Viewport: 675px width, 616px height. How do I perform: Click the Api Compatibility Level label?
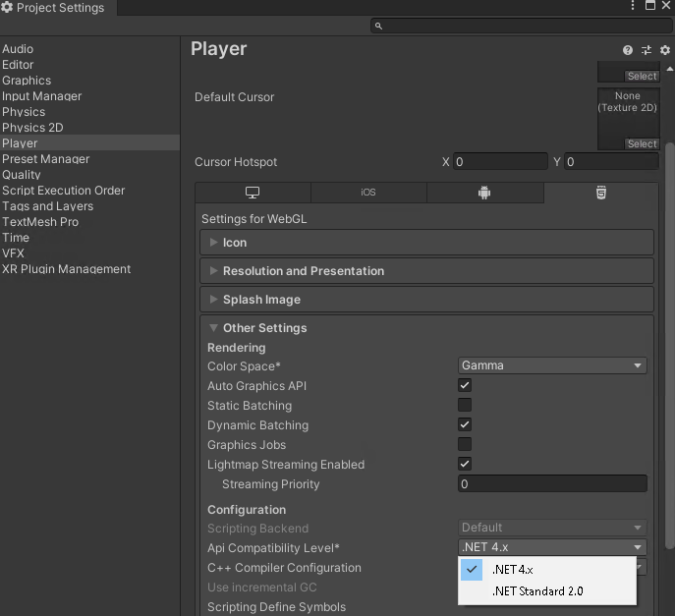point(273,548)
